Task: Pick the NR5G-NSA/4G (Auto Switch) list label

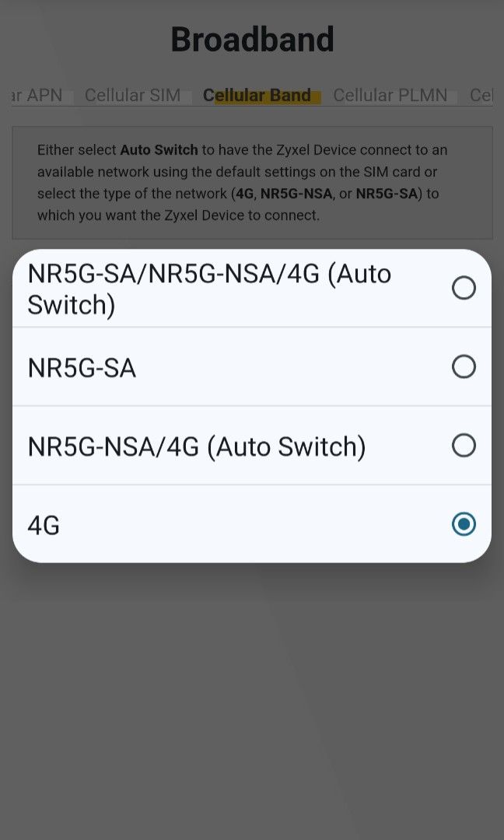Action: 196,446
